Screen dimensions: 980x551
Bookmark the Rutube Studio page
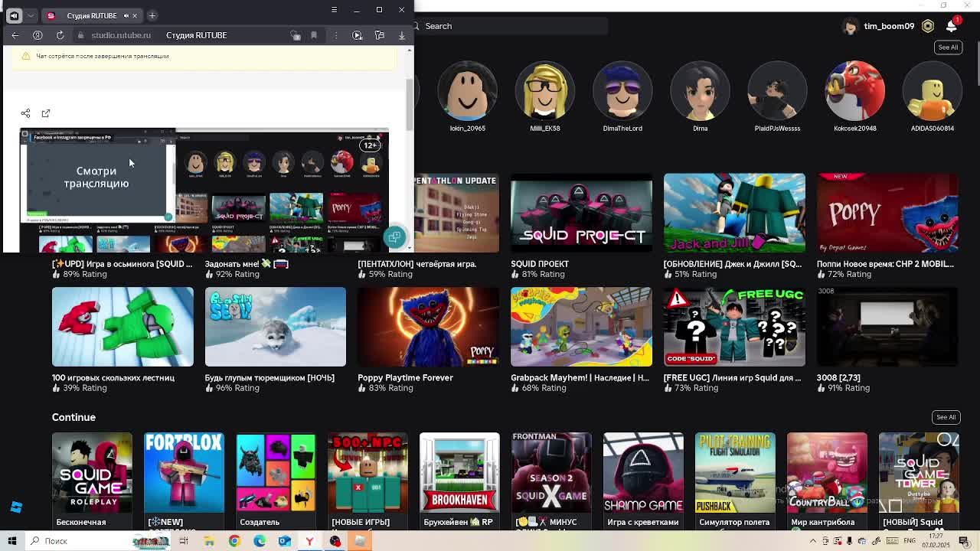pyautogui.click(x=314, y=35)
